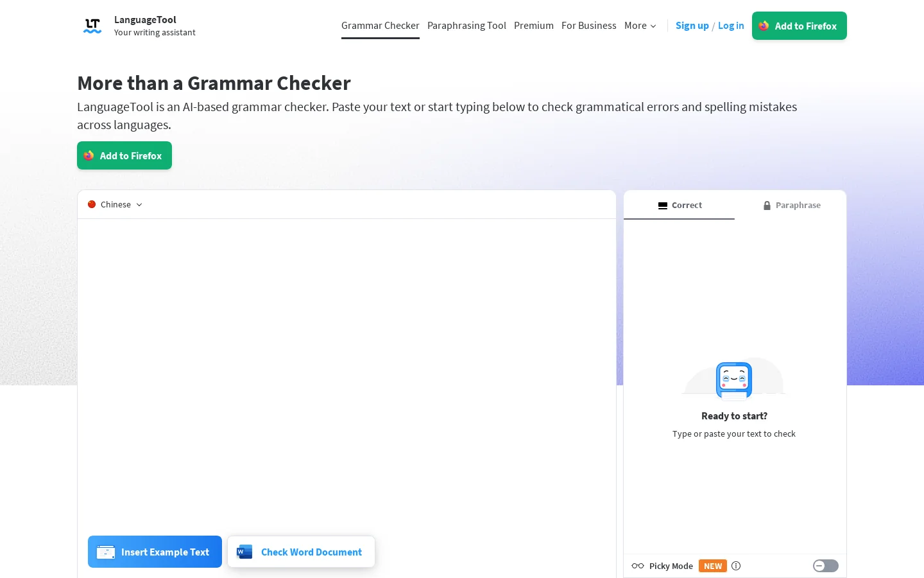Click the LanguageTool logo icon
This screenshot has width=924, height=578.
pos(92,26)
